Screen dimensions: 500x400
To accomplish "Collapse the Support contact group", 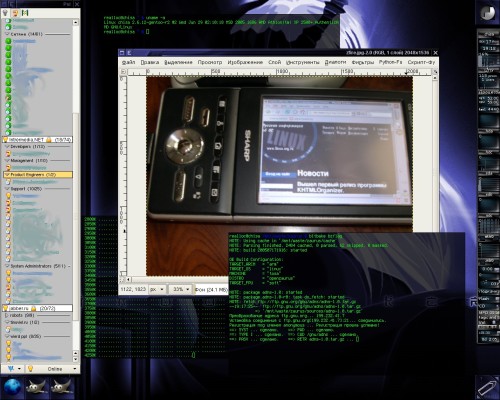I will point(7,189).
